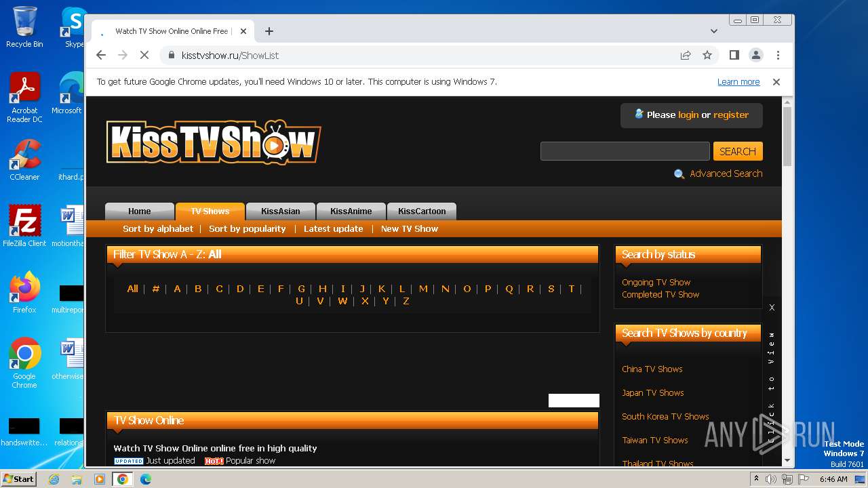
Task: Open Completed TV Show status link
Action: point(660,295)
